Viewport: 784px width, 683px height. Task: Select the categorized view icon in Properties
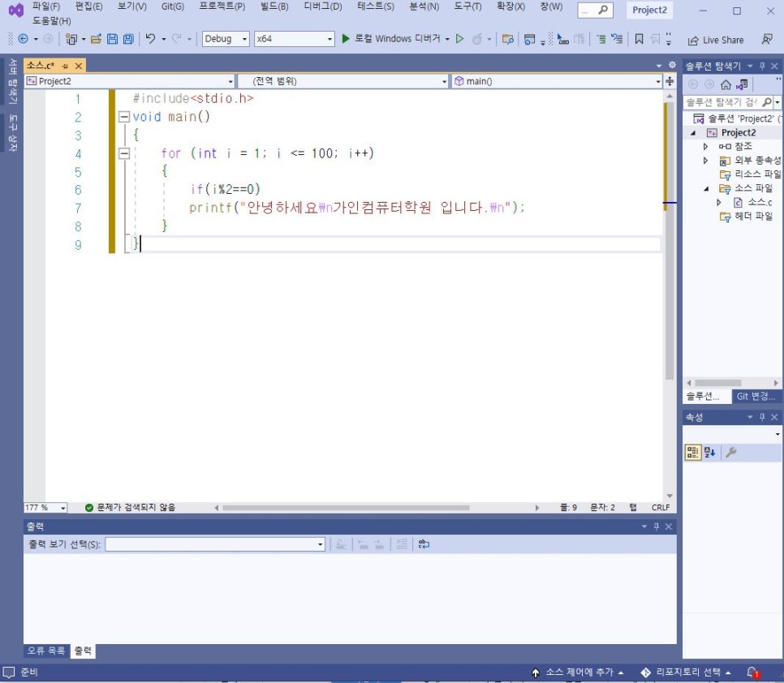click(692, 452)
